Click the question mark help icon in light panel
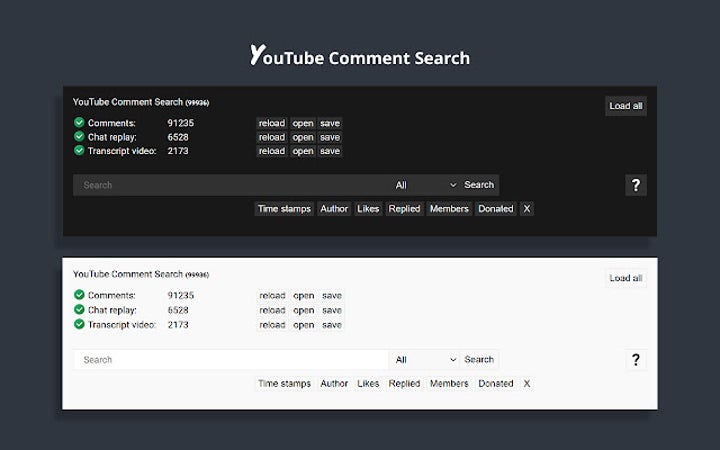 (x=636, y=360)
